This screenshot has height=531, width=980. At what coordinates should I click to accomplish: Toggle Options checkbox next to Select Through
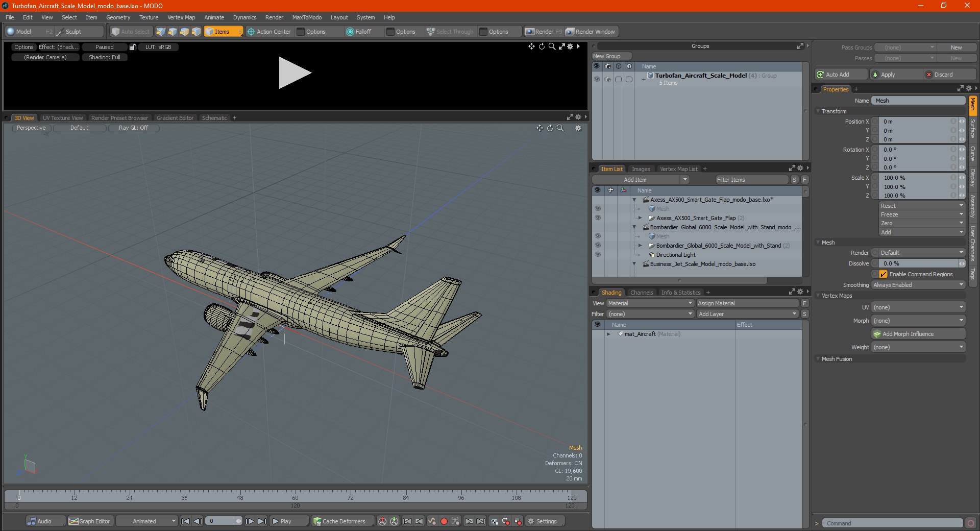[x=484, y=32]
